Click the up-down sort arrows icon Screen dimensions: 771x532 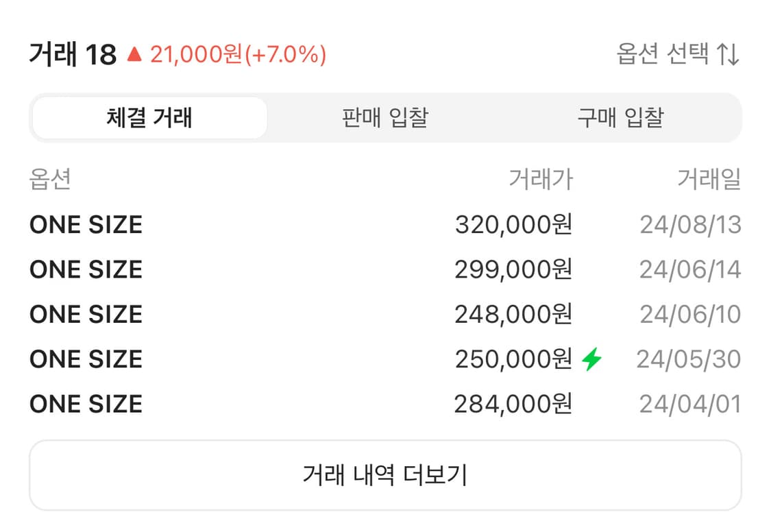(x=728, y=54)
